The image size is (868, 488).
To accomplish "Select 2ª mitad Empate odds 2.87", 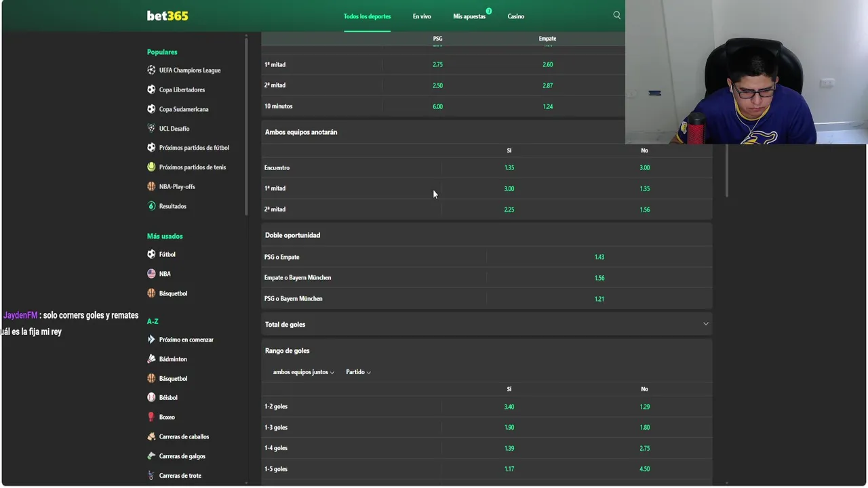I will 547,85.
